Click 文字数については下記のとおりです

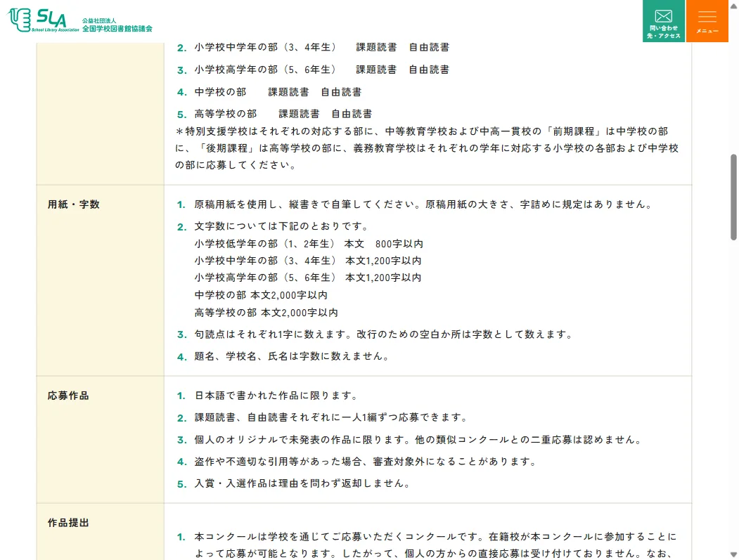[281, 226]
